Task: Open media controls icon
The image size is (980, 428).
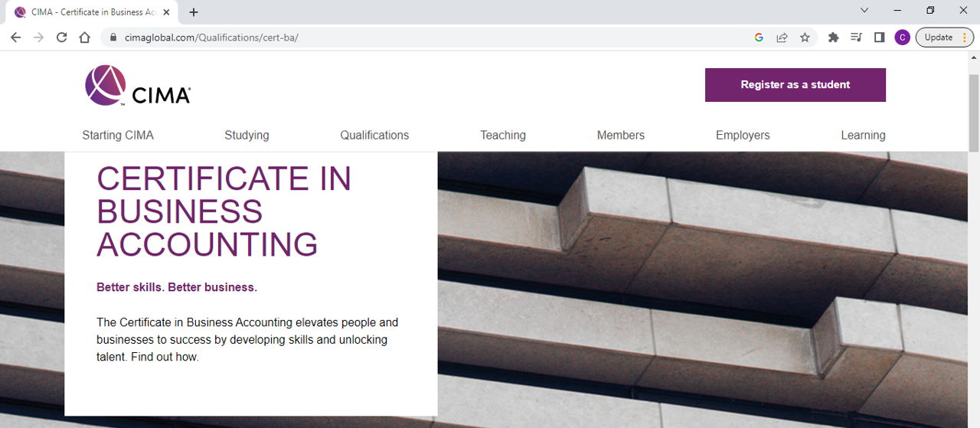Action: (x=857, y=38)
